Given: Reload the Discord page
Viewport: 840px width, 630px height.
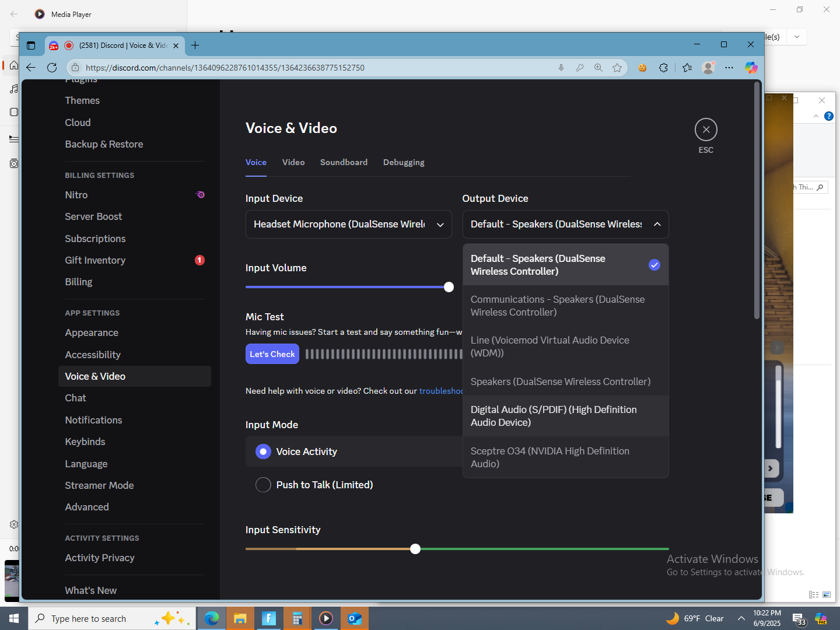Looking at the screenshot, I should [x=52, y=68].
